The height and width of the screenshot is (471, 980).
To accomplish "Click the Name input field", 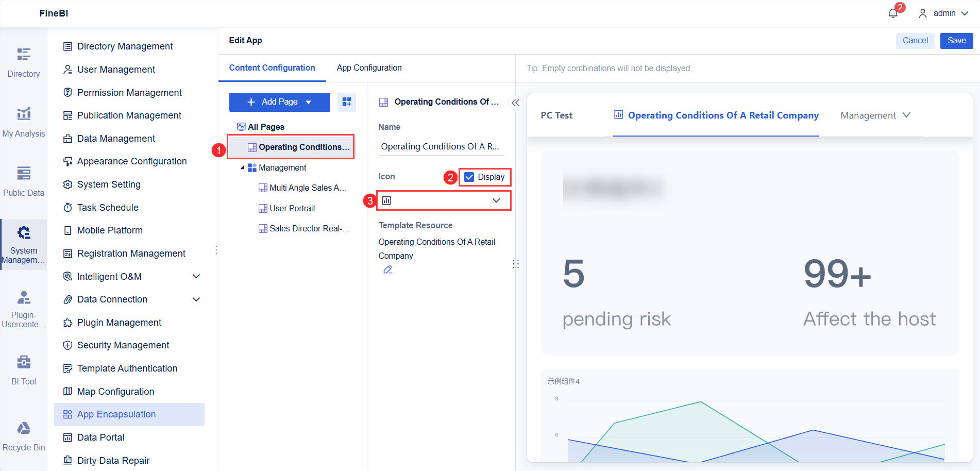I will [441, 146].
